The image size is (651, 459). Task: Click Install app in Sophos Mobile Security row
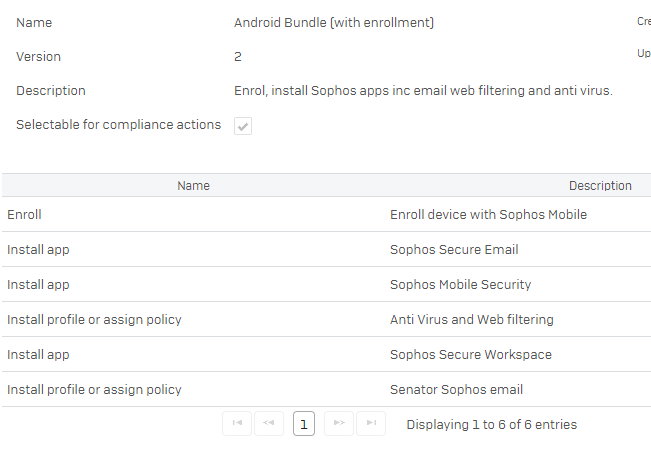point(38,284)
